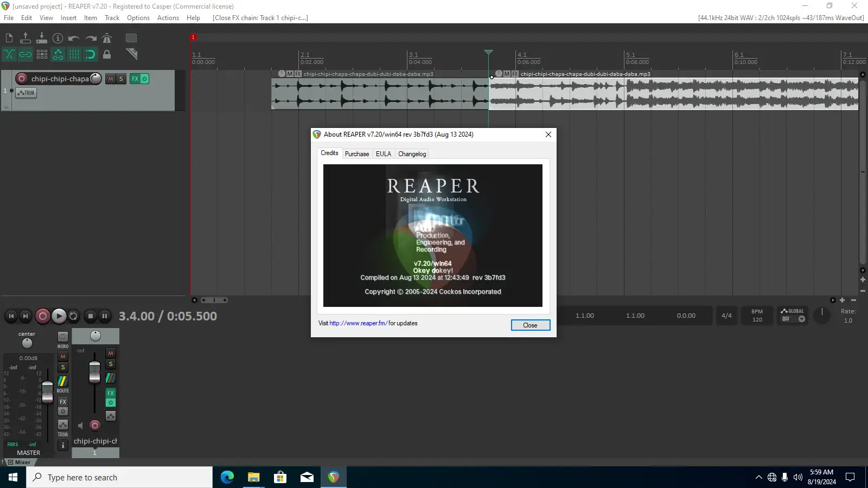Toggle envelope points move with items icon
This screenshot has height=488, width=868.
[58, 54]
